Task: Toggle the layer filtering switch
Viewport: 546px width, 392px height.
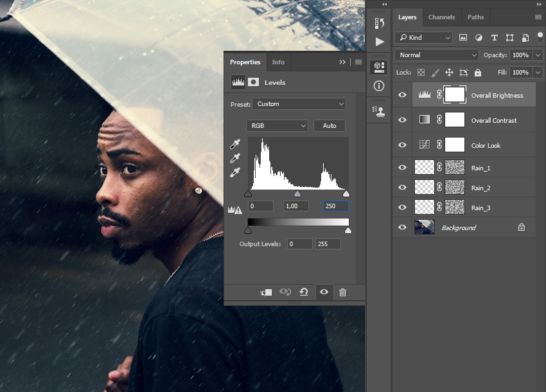Action: click(x=540, y=37)
